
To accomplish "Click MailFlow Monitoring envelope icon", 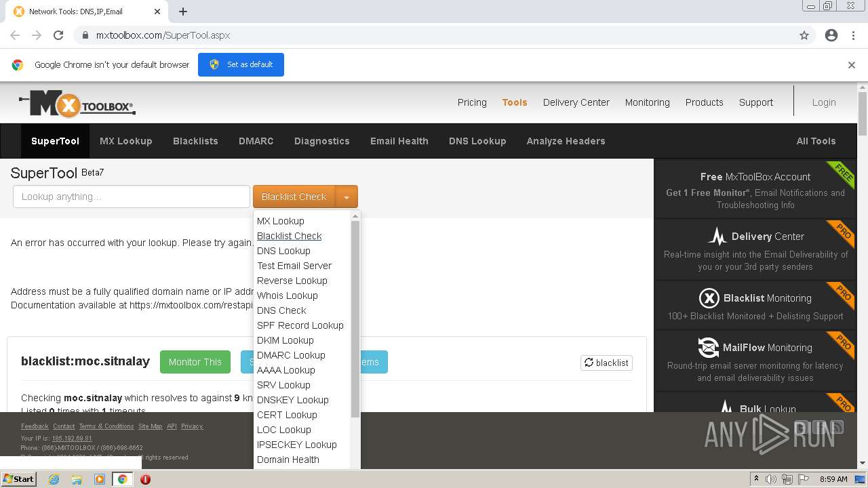I will coord(708,348).
